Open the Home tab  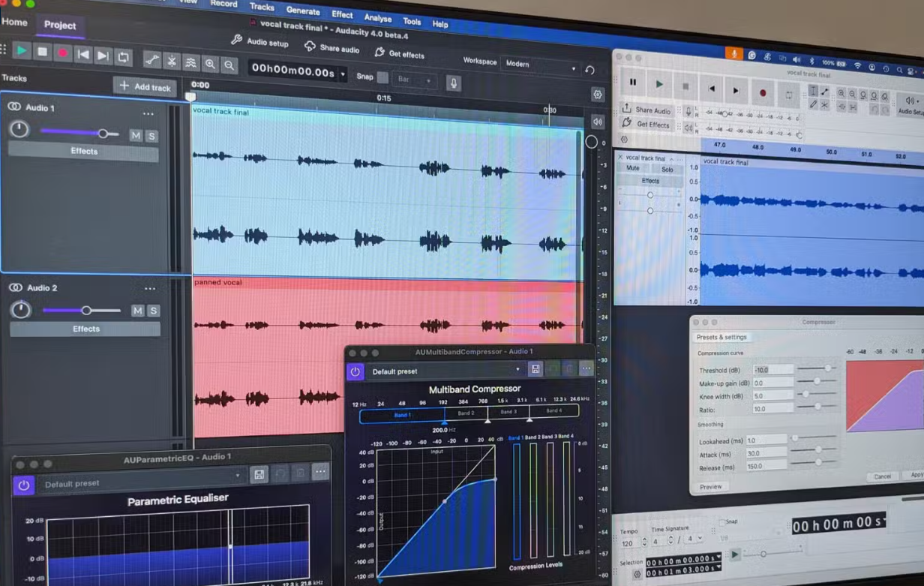tap(14, 22)
